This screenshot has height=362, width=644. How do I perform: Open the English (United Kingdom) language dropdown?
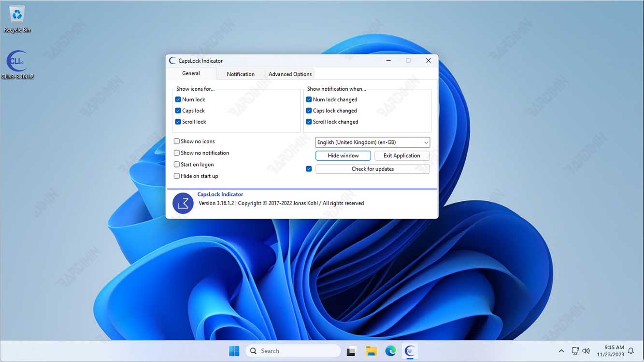coord(372,142)
